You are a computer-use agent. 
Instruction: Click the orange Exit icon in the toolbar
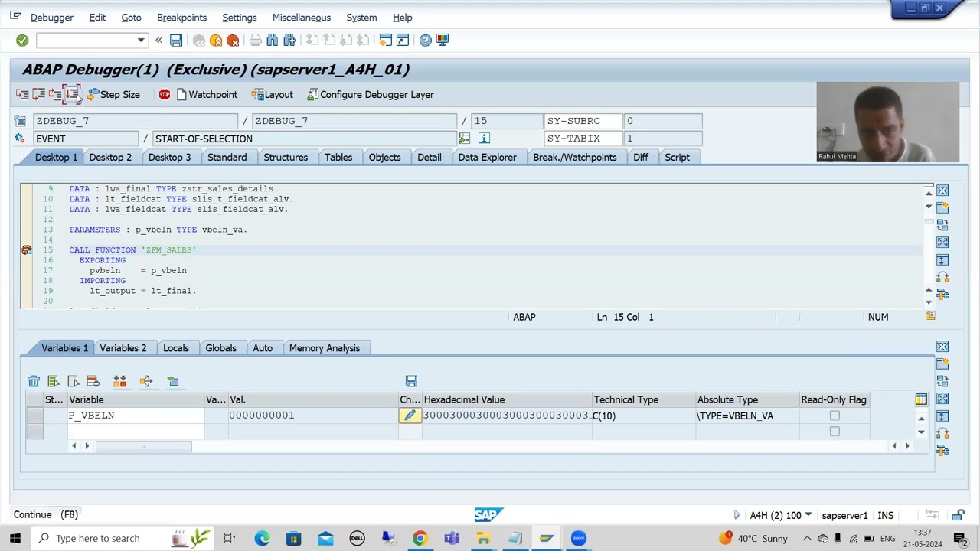click(x=216, y=40)
